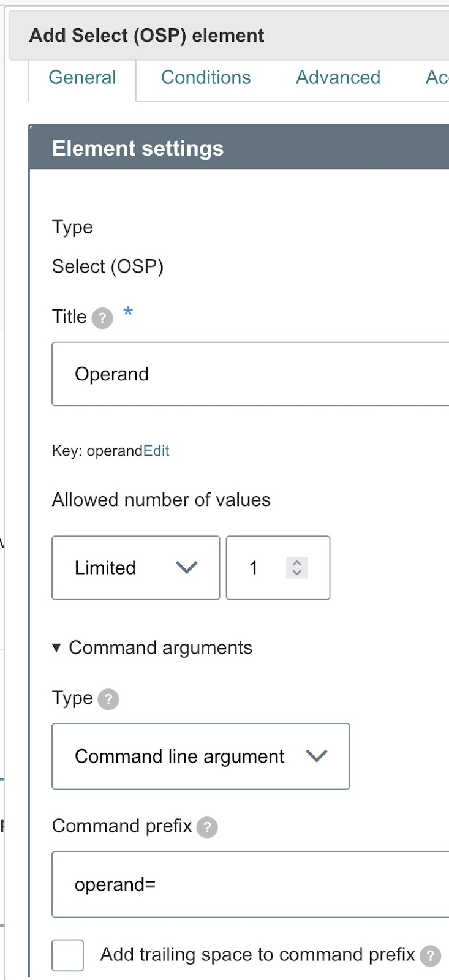Click the number of values field showing 1
This screenshot has height=980, width=449.
coord(263,568)
